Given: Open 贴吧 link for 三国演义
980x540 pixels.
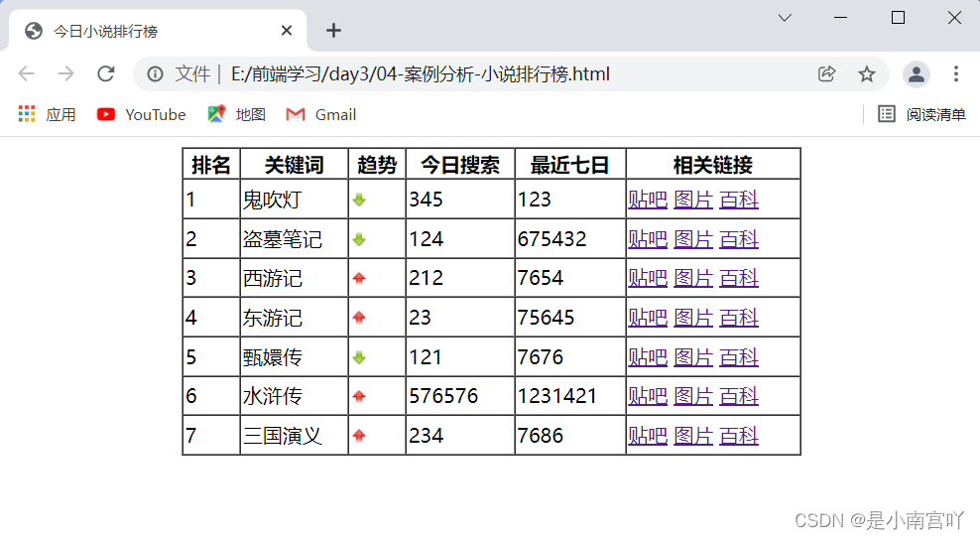Looking at the screenshot, I should (x=648, y=436).
